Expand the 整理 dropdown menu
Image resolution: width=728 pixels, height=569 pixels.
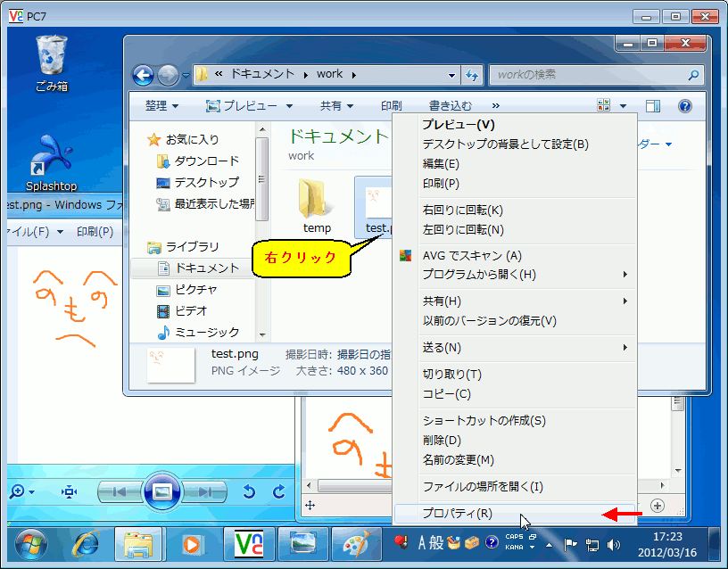pyautogui.click(x=161, y=106)
